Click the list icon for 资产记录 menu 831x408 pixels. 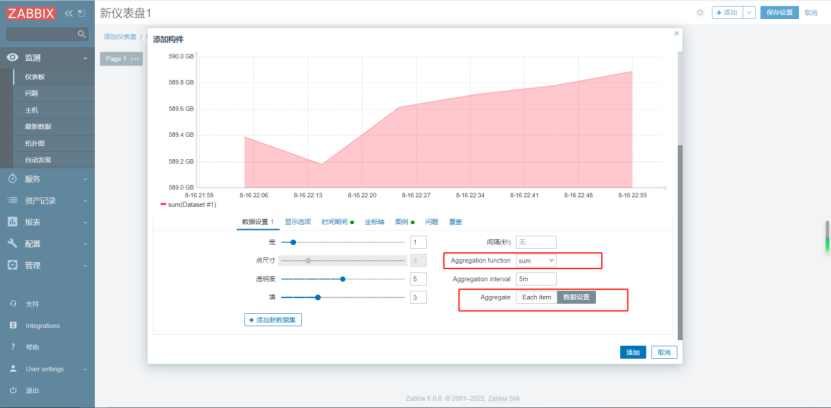pos(13,201)
